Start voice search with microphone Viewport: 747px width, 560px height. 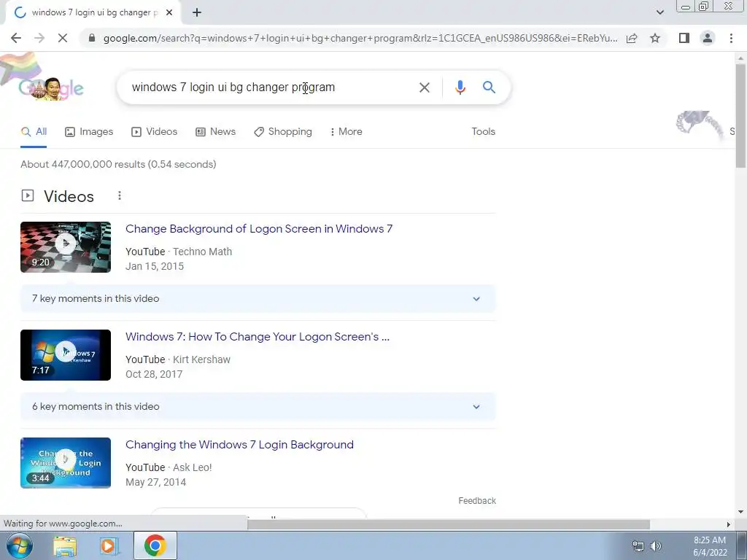coord(460,87)
